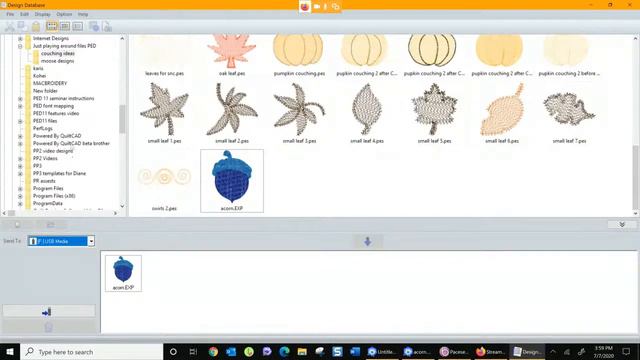
Task: Open the Send To drive dropdown
Action: tap(91, 241)
